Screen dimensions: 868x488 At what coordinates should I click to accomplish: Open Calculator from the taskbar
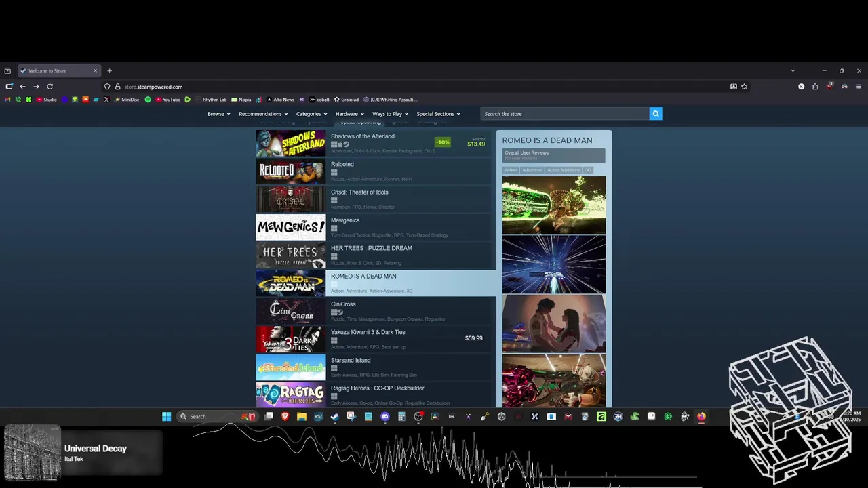401,416
